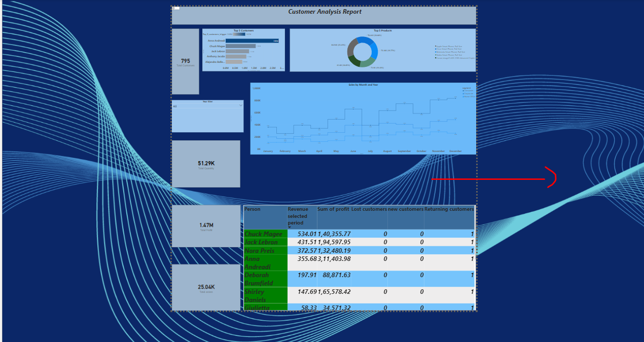Select Anna Andreadi bar in Top 5 Customers

[x=252, y=41]
